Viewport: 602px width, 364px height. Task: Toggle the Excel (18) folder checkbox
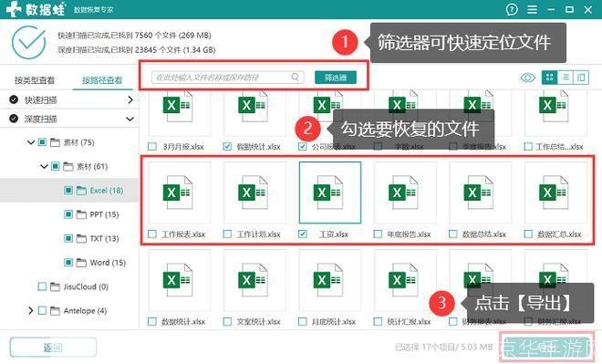pyautogui.click(x=68, y=191)
